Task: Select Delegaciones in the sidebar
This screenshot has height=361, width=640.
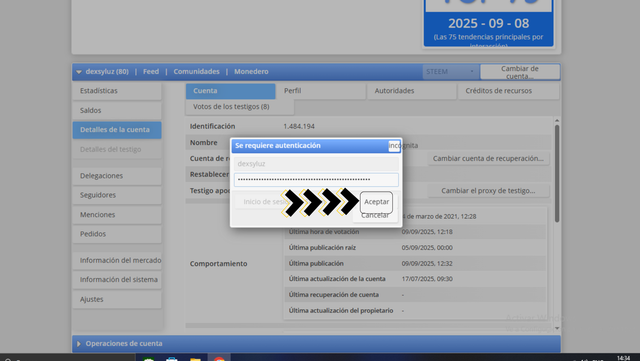Action: (117, 176)
